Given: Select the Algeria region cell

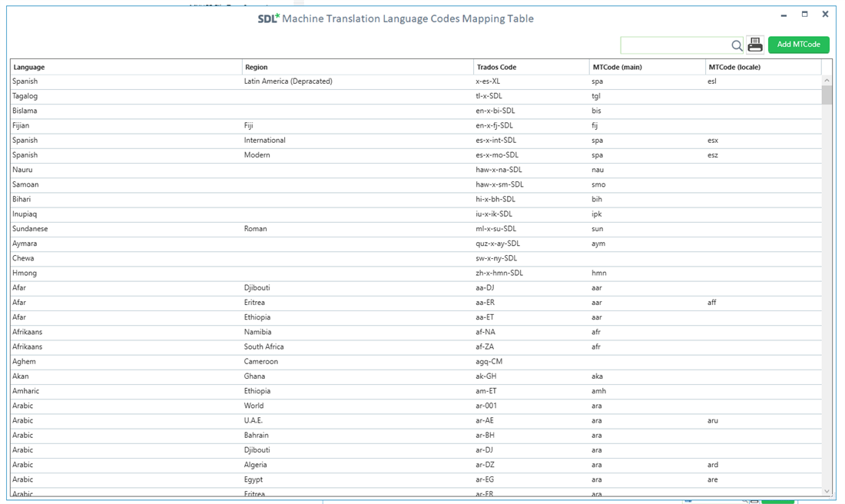Looking at the screenshot, I should (256, 465).
